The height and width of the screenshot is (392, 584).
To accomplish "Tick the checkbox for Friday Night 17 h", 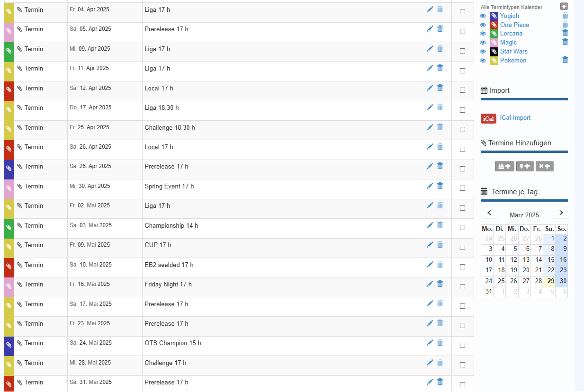I will (x=462, y=286).
